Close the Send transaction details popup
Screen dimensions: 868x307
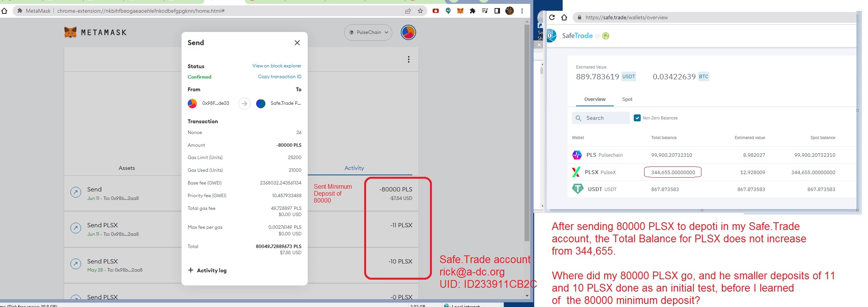click(297, 43)
